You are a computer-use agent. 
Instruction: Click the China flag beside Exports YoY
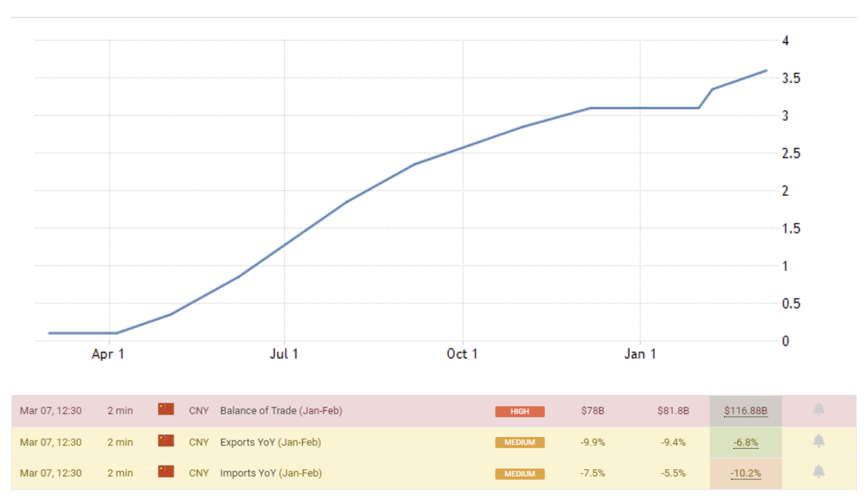click(166, 441)
